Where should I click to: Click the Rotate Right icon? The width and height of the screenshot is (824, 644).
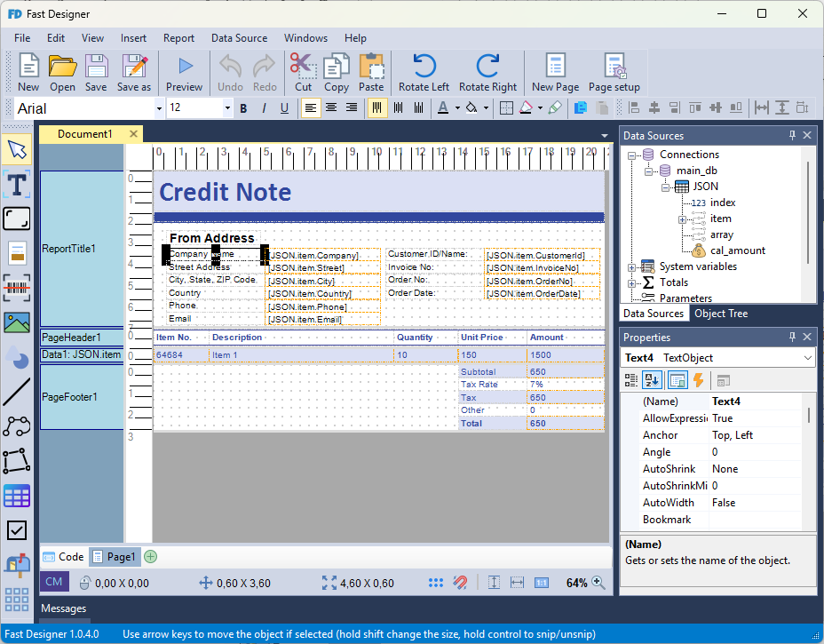(x=487, y=73)
